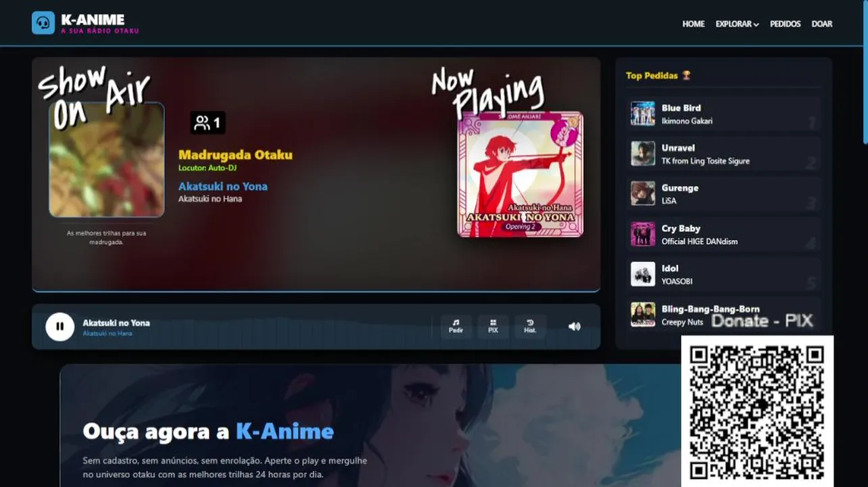Mute the player volume speaker icon
This screenshot has height=487, width=868.
(x=574, y=326)
